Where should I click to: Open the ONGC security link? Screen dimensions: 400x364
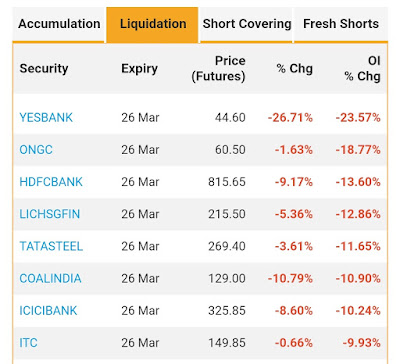point(36,150)
